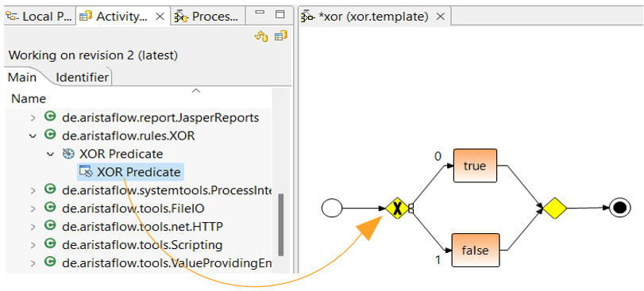
Task: Open the Proces... tab
Action: [x=208, y=17]
